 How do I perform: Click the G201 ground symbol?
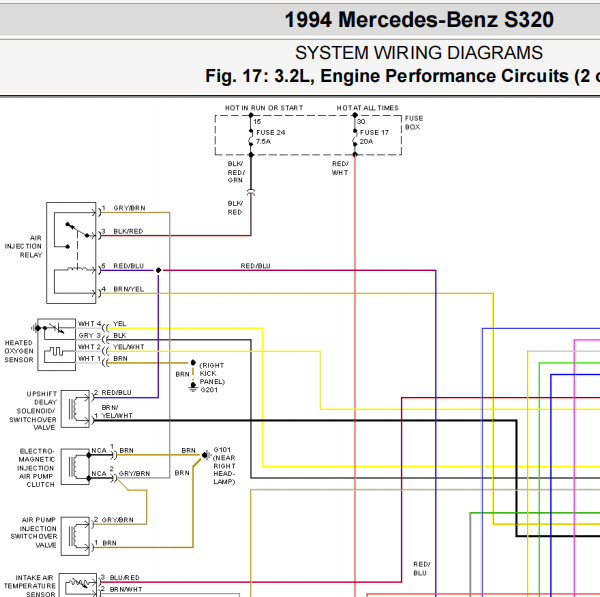click(x=193, y=387)
